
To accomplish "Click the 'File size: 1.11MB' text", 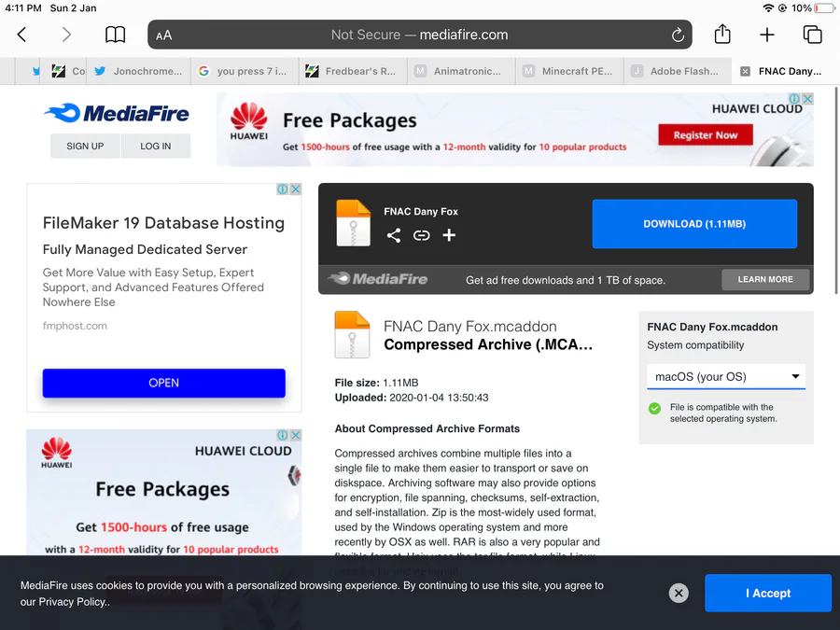I will (x=377, y=383).
